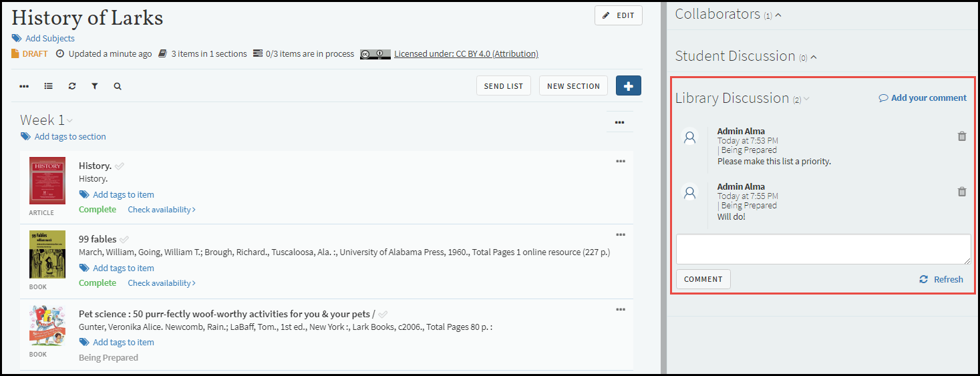980x376 pixels.
Task: Click the search magnifier icon in toolbar
Action: tap(118, 86)
